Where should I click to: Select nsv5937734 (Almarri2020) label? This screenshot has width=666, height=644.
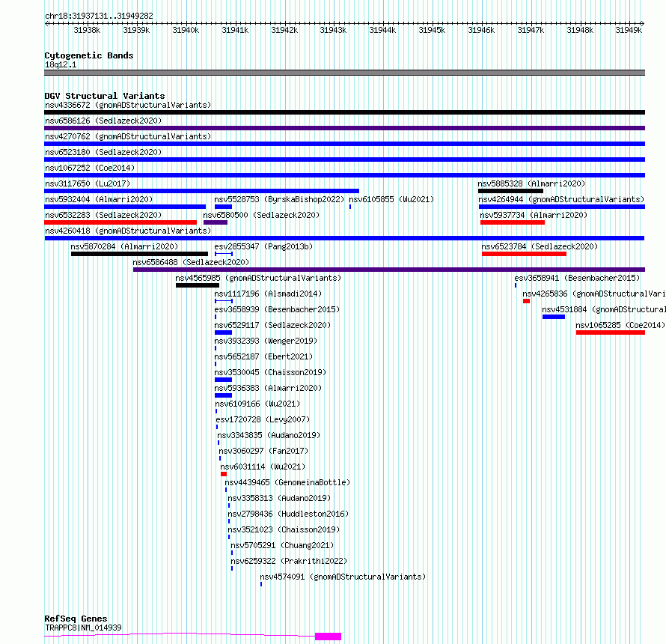[x=534, y=215]
